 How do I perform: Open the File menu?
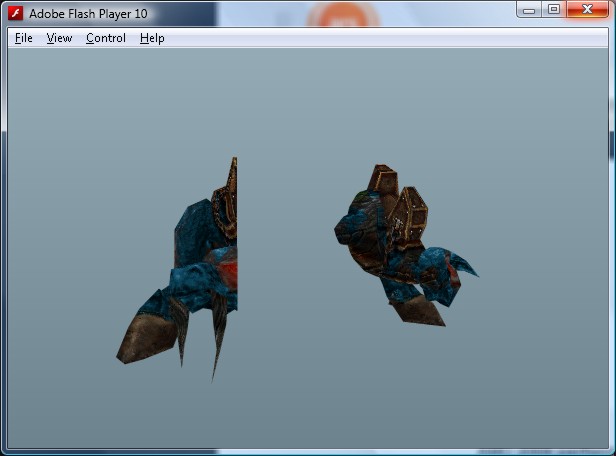click(x=24, y=38)
